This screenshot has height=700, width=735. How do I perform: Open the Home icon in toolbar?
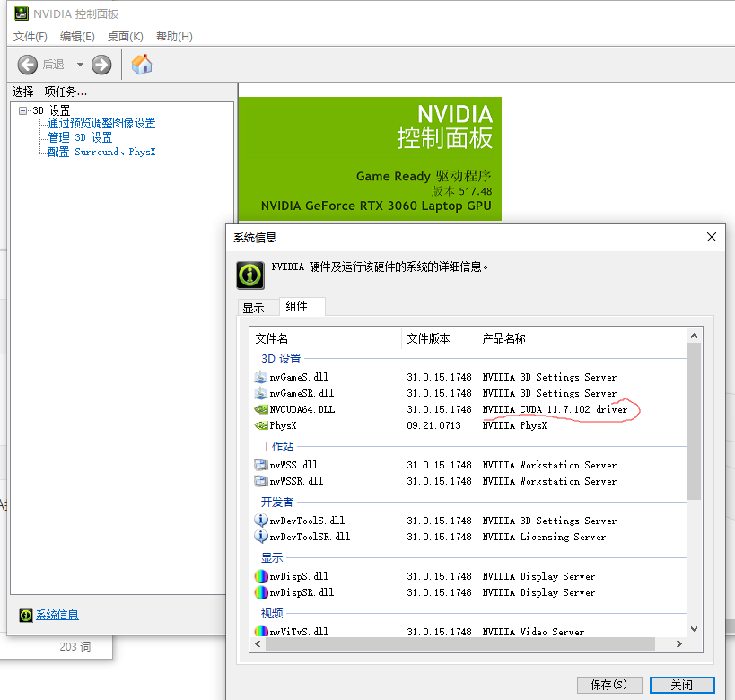(x=142, y=65)
